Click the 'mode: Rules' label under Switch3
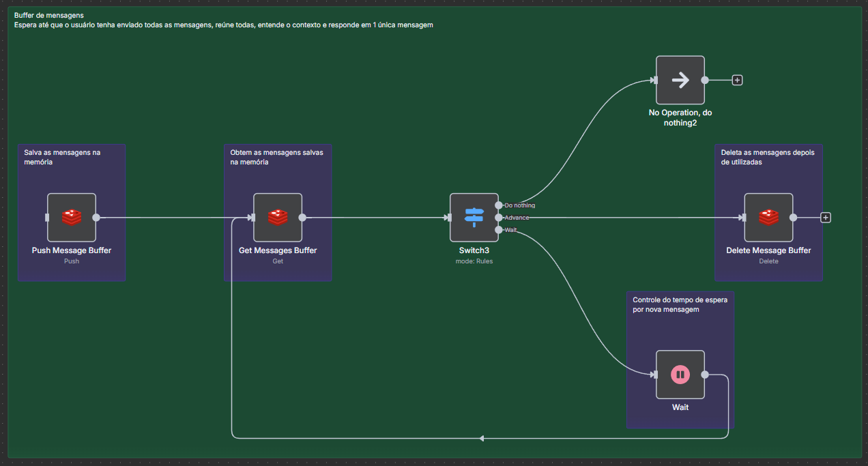 click(474, 261)
